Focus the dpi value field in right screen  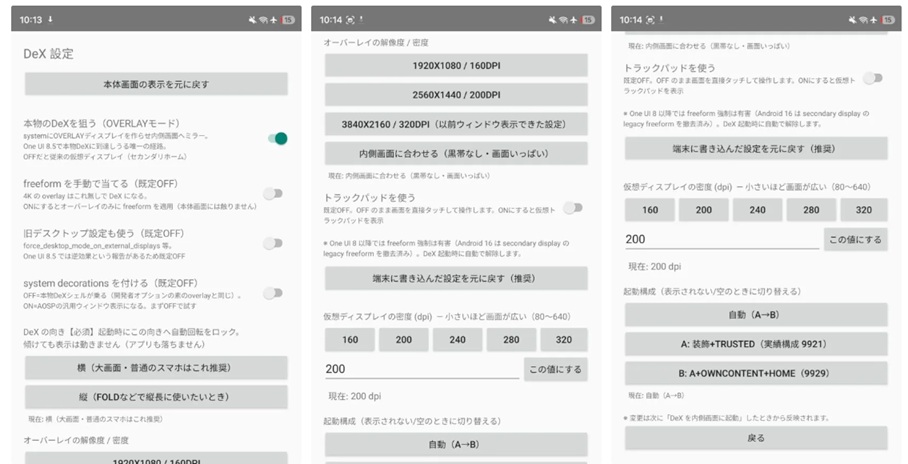(x=722, y=239)
